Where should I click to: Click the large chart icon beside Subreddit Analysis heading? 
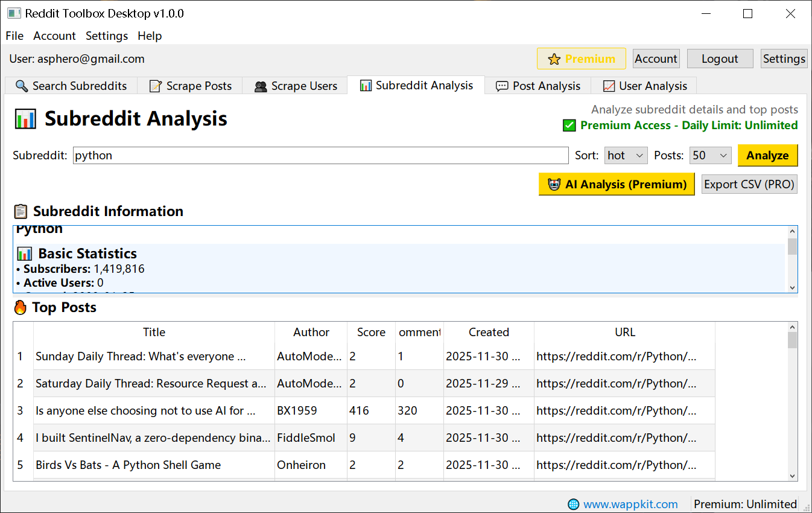click(x=25, y=119)
